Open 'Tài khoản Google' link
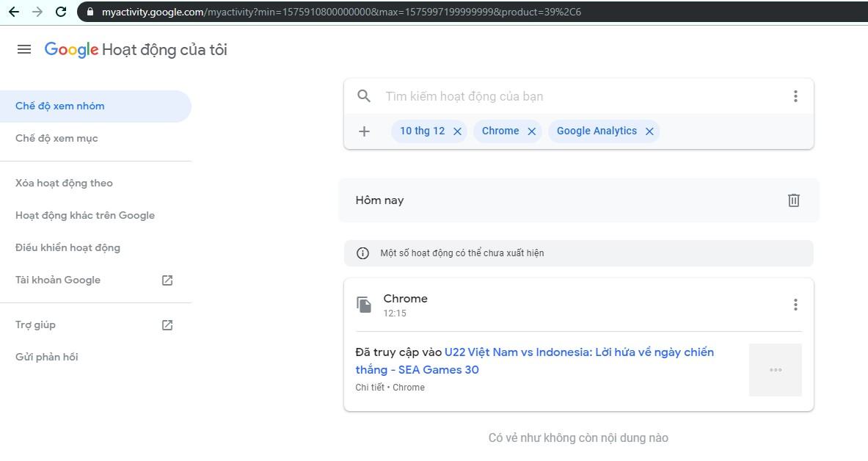The width and height of the screenshot is (868, 461). tap(58, 280)
